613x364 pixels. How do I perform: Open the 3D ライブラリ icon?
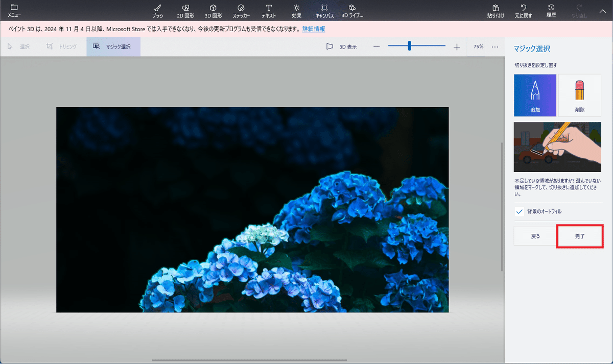point(352,11)
